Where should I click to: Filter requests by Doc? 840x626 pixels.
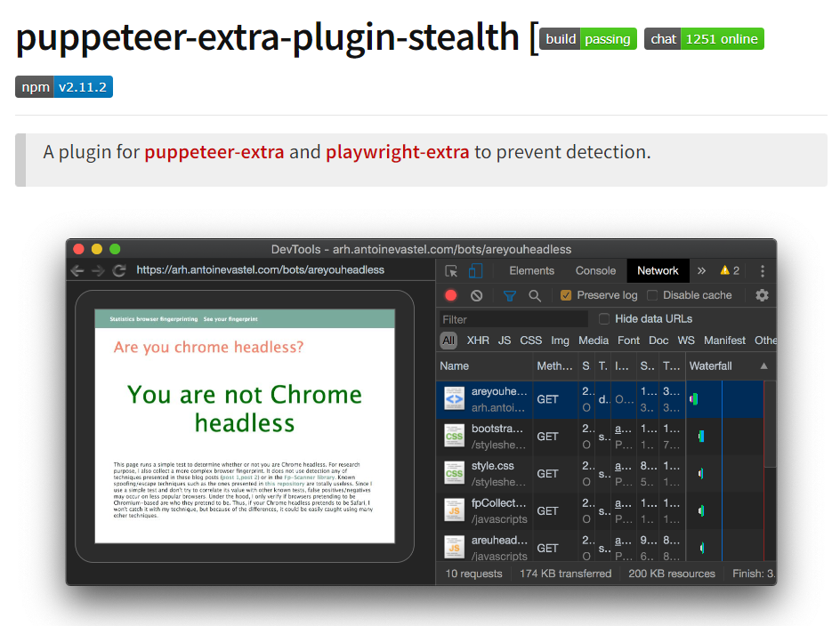[x=658, y=341]
